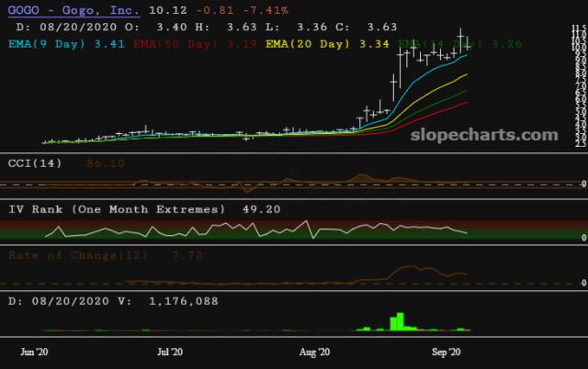Click the peak of the Rate of Change line

412,266
